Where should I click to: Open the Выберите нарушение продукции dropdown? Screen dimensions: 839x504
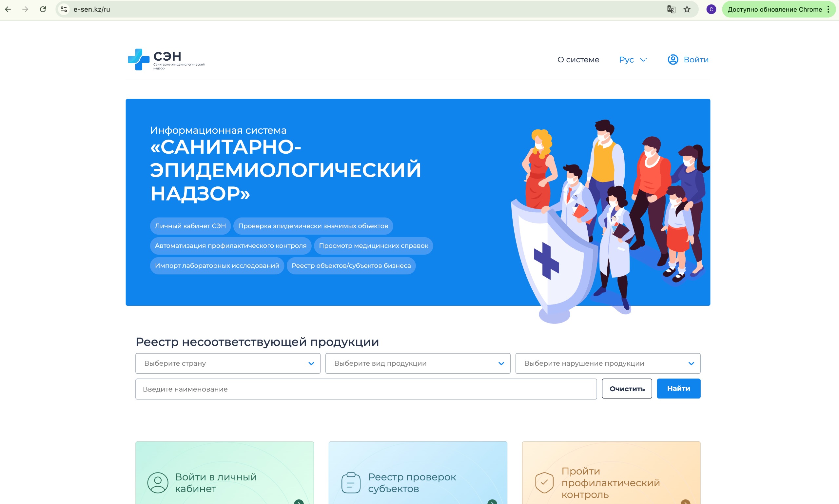[x=607, y=363]
